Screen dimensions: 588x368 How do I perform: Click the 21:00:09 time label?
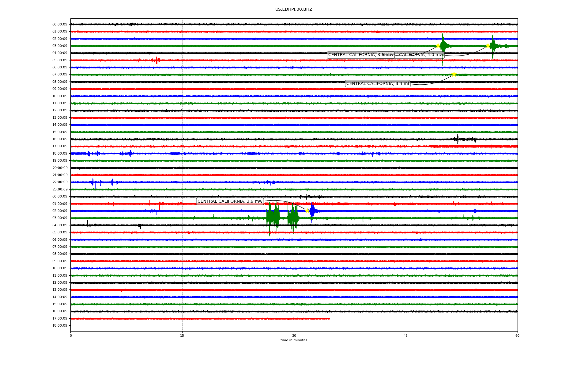(60, 175)
